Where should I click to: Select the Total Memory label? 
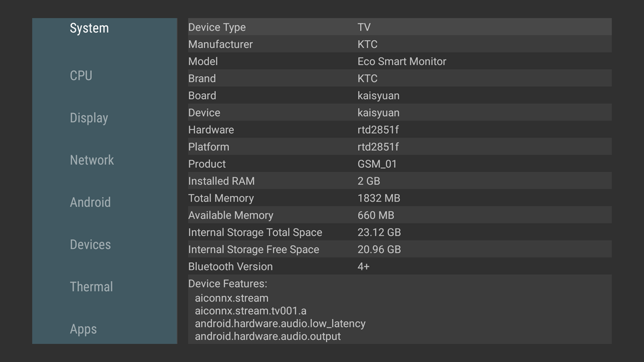[x=221, y=199]
